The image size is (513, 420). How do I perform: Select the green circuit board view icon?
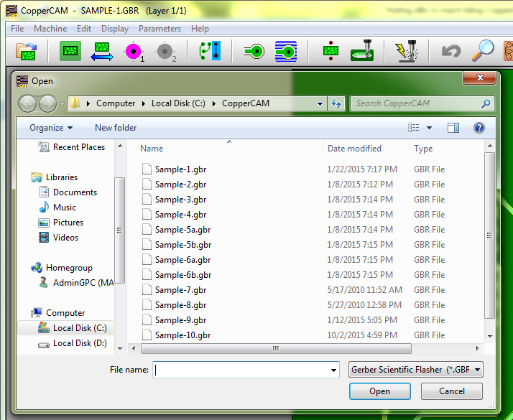[70, 51]
